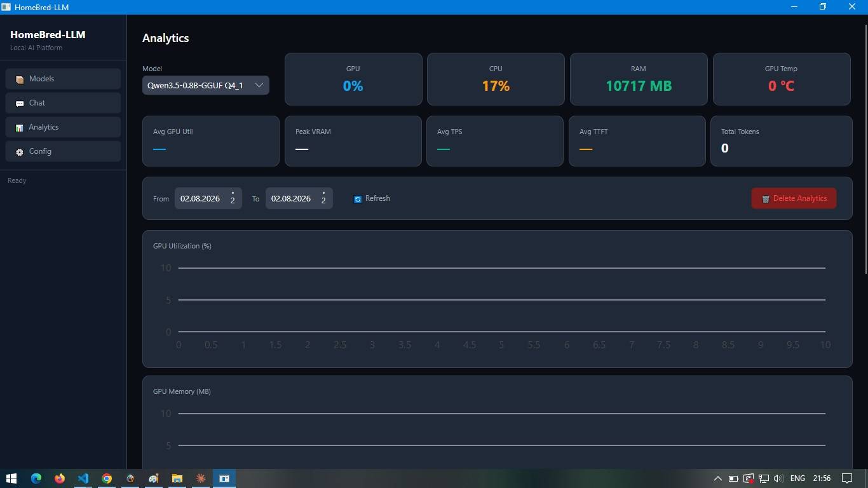Image resolution: width=868 pixels, height=488 pixels.
Task: Open the network icon in the system tray
Action: [x=763, y=478]
